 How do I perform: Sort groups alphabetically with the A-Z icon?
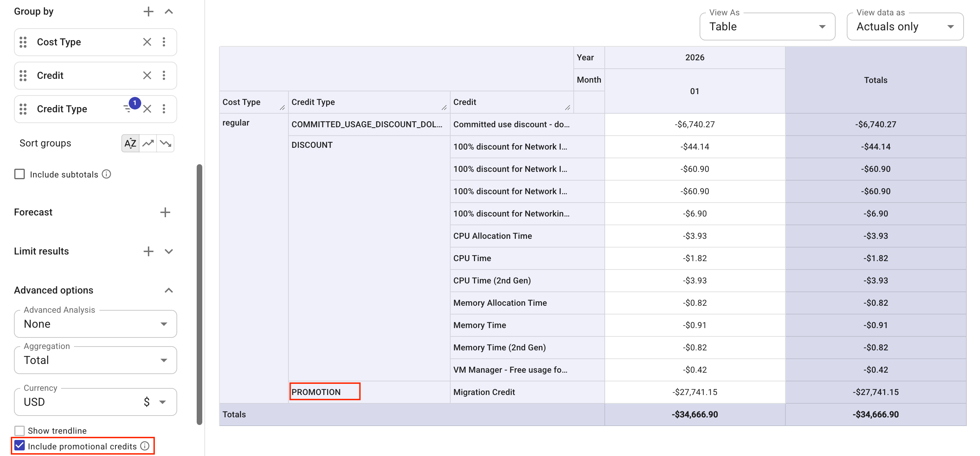pyautogui.click(x=130, y=143)
